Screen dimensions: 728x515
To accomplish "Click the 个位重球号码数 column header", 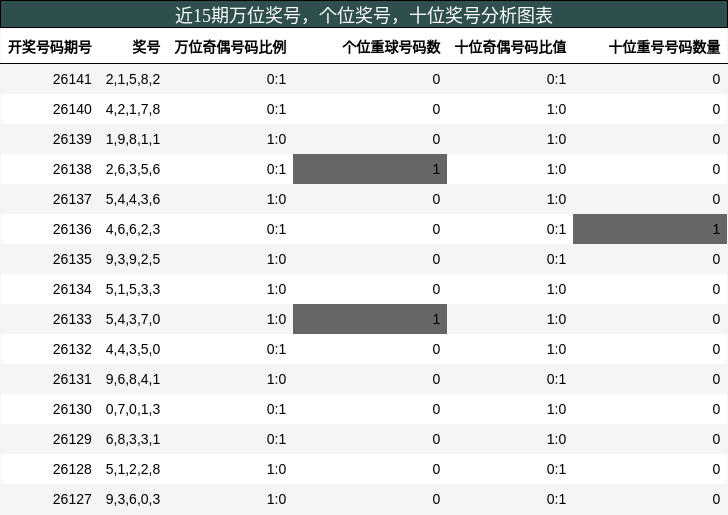I will pos(391,47).
